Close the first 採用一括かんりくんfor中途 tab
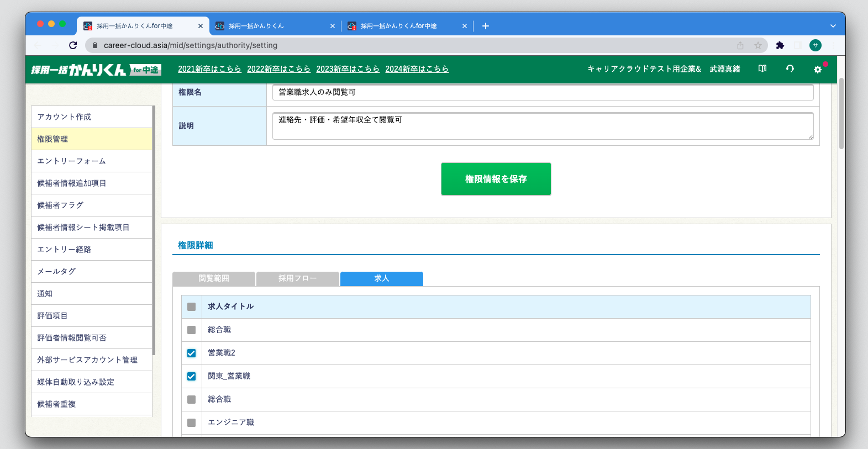Screen dimensions: 868x449 [x=201, y=26]
